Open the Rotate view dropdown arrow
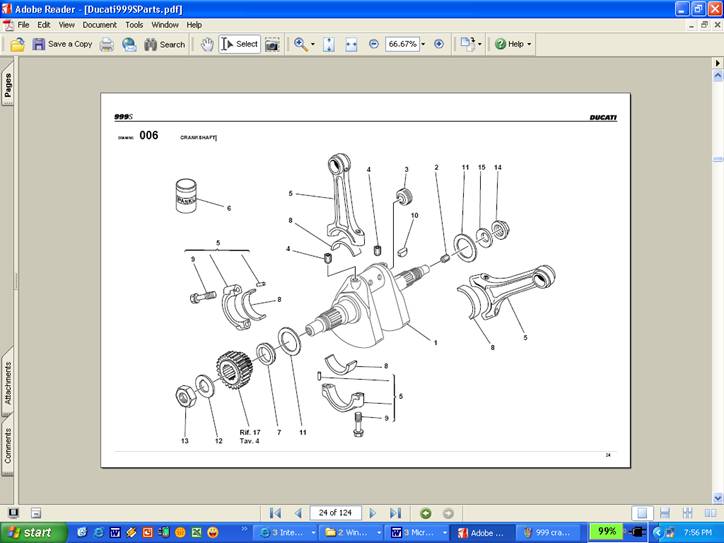Viewport: 724px width, 543px height. click(x=480, y=44)
